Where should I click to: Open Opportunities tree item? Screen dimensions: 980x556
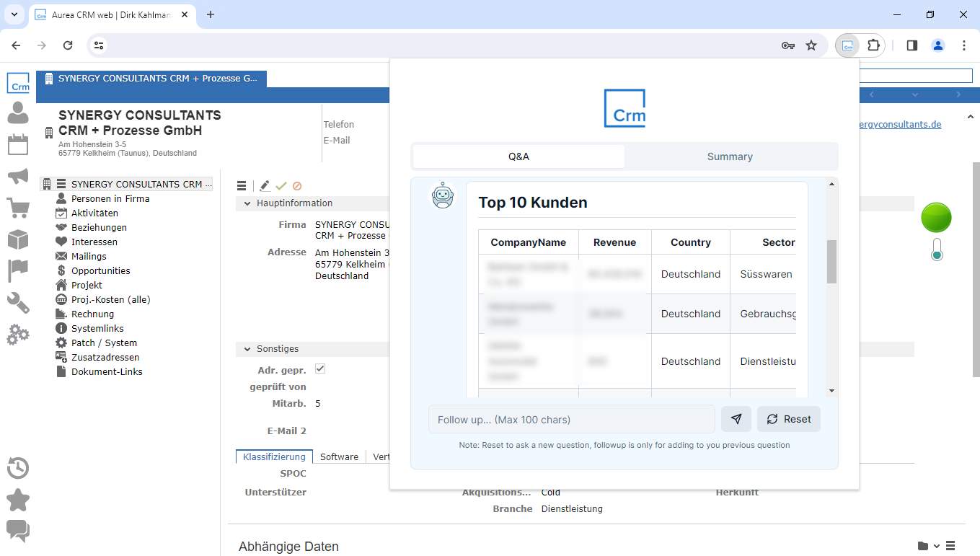coord(100,270)
